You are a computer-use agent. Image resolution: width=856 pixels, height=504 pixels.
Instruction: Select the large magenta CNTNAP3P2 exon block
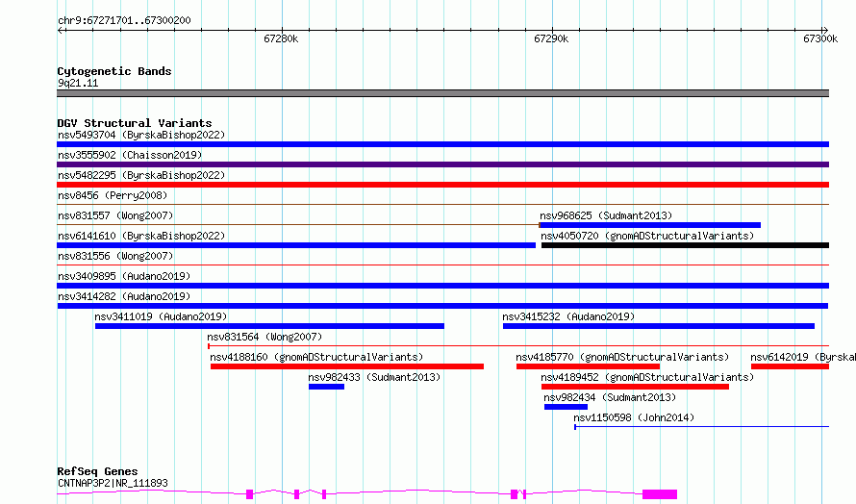tap(660, 494)
